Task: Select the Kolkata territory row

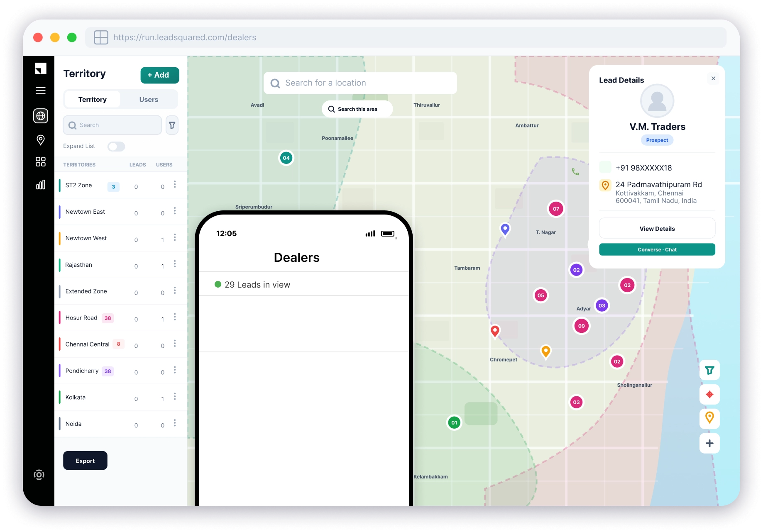Action: pos(120,397)
